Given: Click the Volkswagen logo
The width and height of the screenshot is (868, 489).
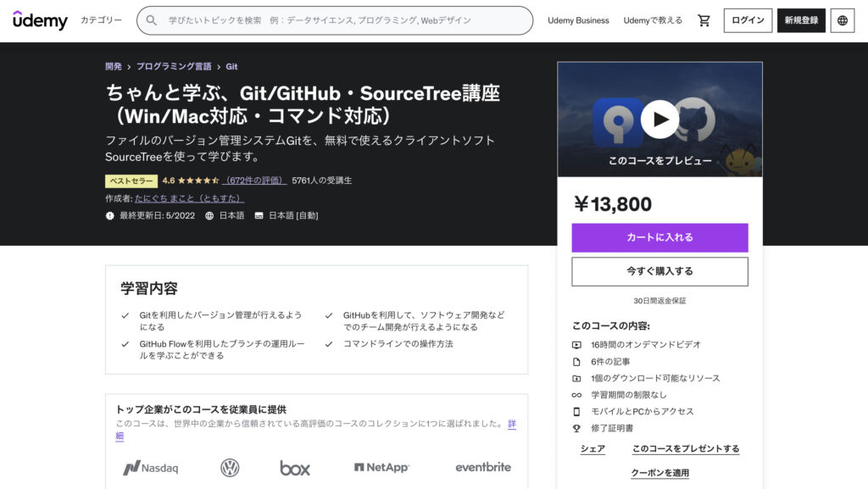Looking at the screenshot, I should click(230, 468).
